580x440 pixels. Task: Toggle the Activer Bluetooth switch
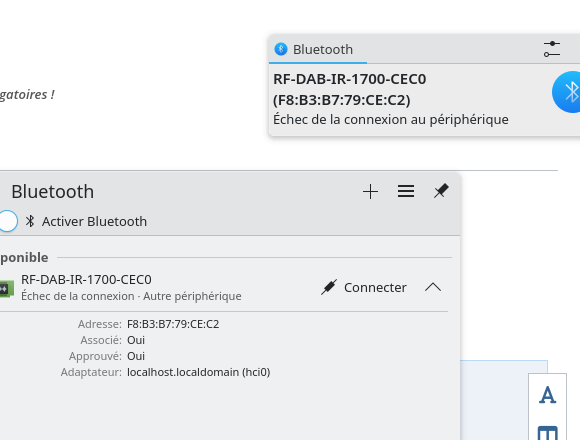click(7, 221)
